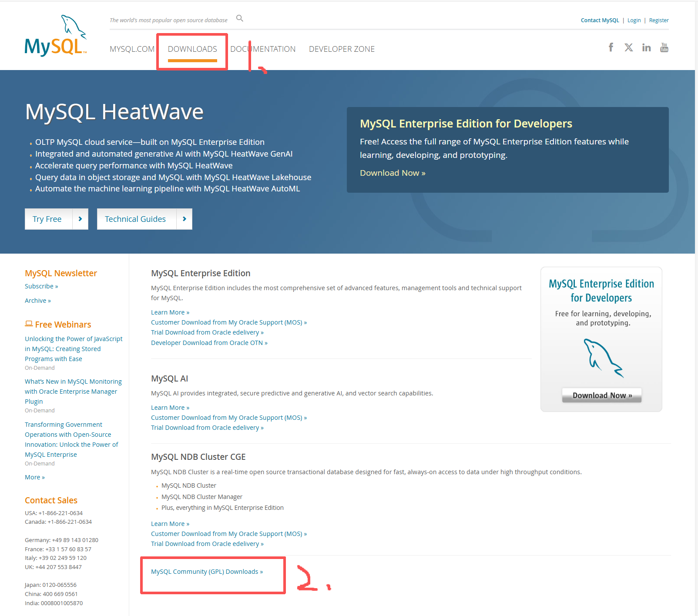Screen dimensions: 698x616
Task: Click the arrow beside Try Free
Action: [80, 219]
